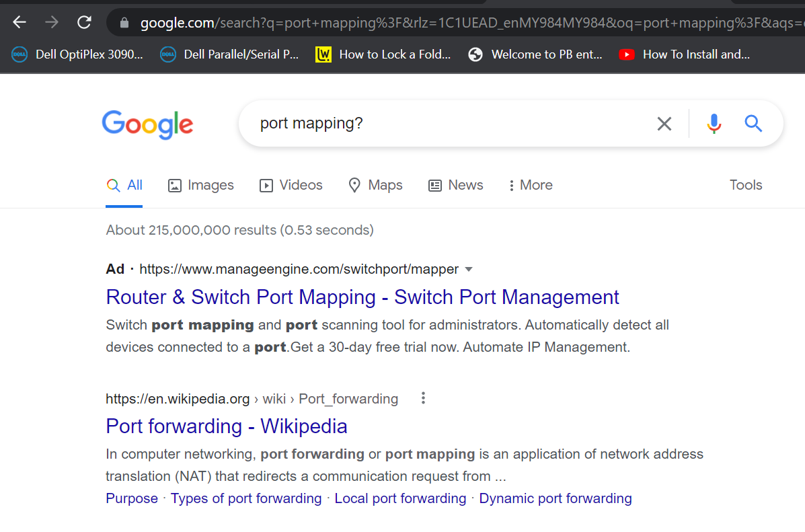The width and height of the screenshot is (805, 532).
Task: Open the Dell Parallel/Serial P... bookmark
Action: click(x=229, y=54)
